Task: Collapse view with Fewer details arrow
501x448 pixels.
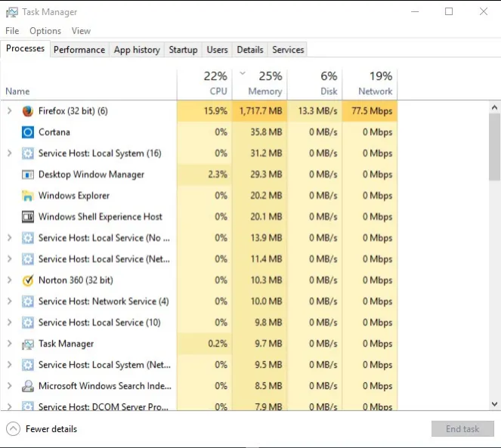Action: (13, 429)
